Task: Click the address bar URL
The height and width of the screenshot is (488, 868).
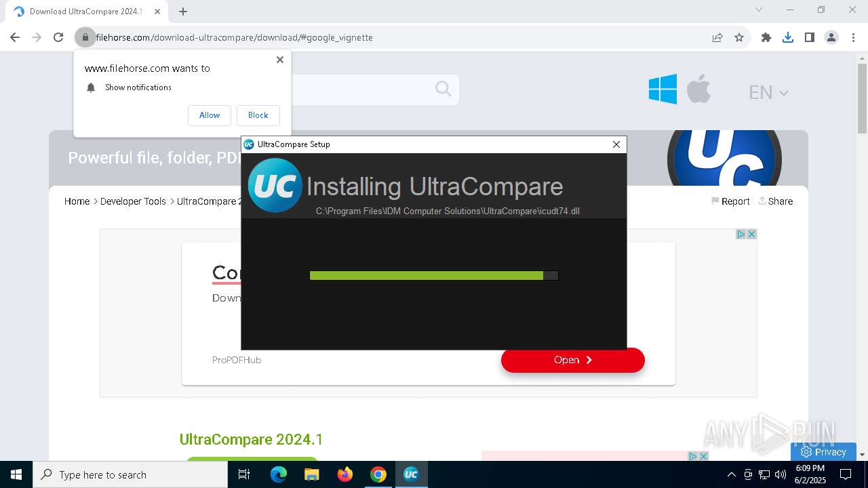Action: [x=234, y=37]
